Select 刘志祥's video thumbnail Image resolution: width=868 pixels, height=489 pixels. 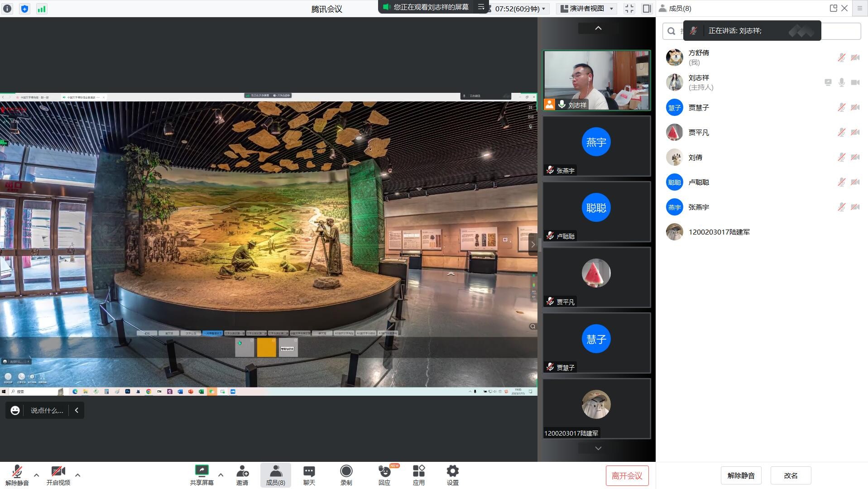click(x=596, y=80)
